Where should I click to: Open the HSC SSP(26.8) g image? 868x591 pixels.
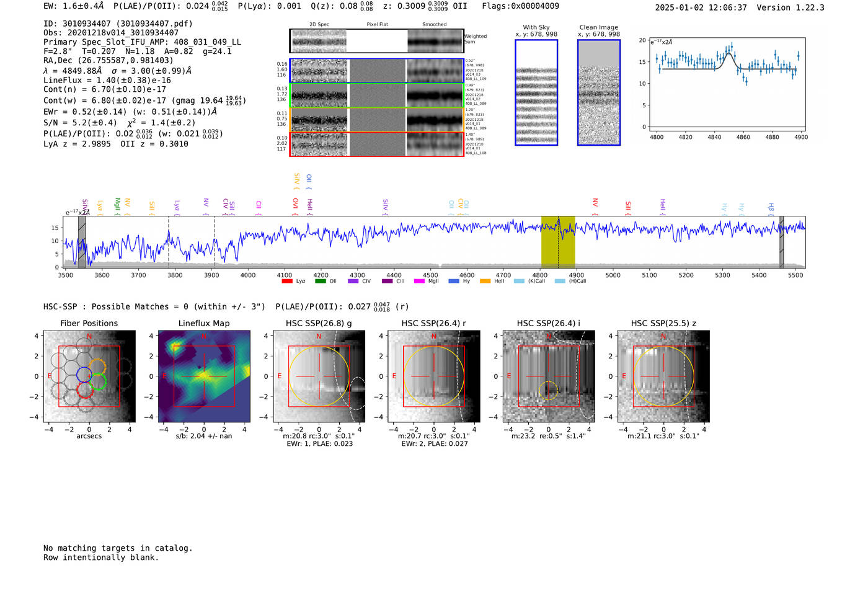click(x=319, y=376)
